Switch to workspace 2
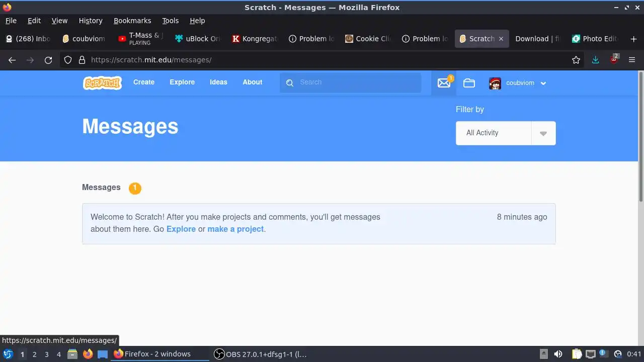The height and width of the screenshot is (362, 644). (x=34, y=354)
